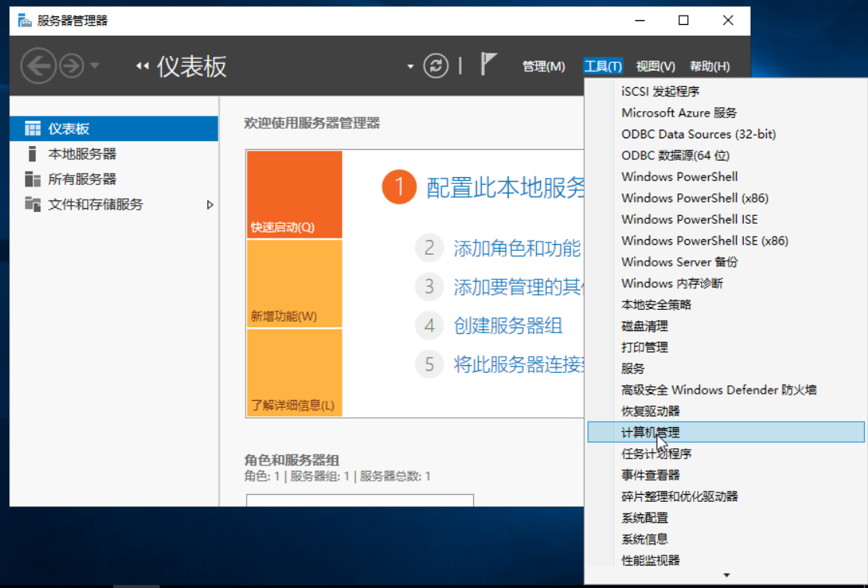868x588 pixels.
Task: Select 文件和存储服务 in the sidebar
Action: [114, 204]
